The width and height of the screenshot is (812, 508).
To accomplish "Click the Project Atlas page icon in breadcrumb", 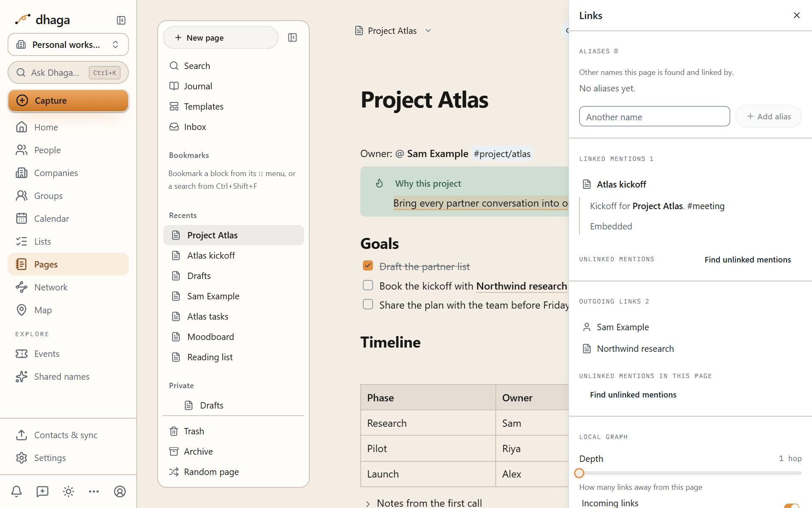I will (359, 30).
